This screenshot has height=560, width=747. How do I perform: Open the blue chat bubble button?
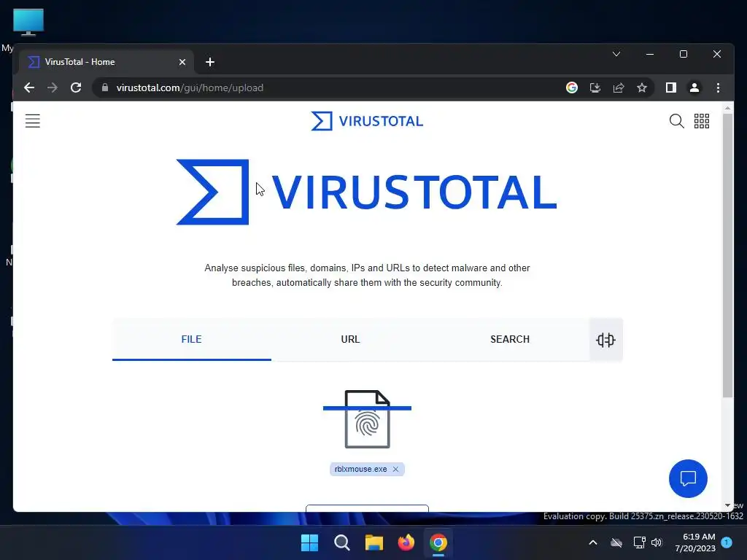click(x=688, y=478)
